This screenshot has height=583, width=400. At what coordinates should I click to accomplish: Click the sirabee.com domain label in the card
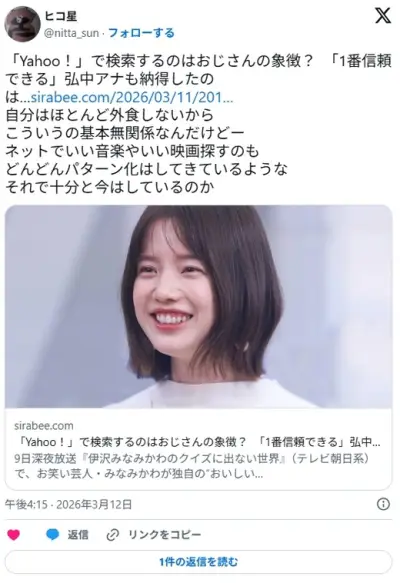click(44, 426)
